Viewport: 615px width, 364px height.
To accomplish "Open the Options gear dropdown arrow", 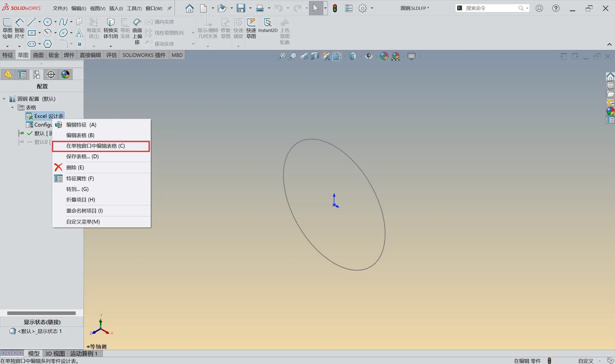I will (372, 8).
